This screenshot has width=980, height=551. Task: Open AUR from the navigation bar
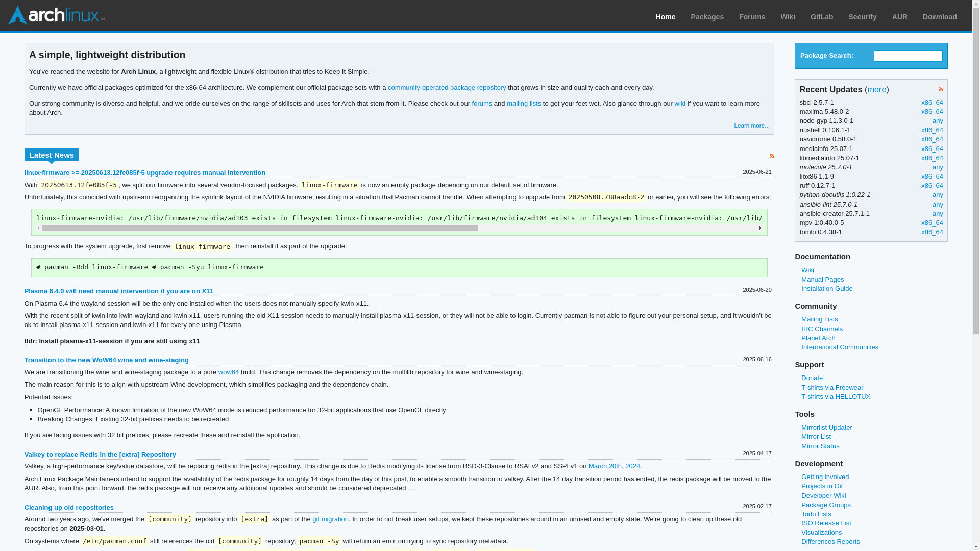[x=899, y=17]
